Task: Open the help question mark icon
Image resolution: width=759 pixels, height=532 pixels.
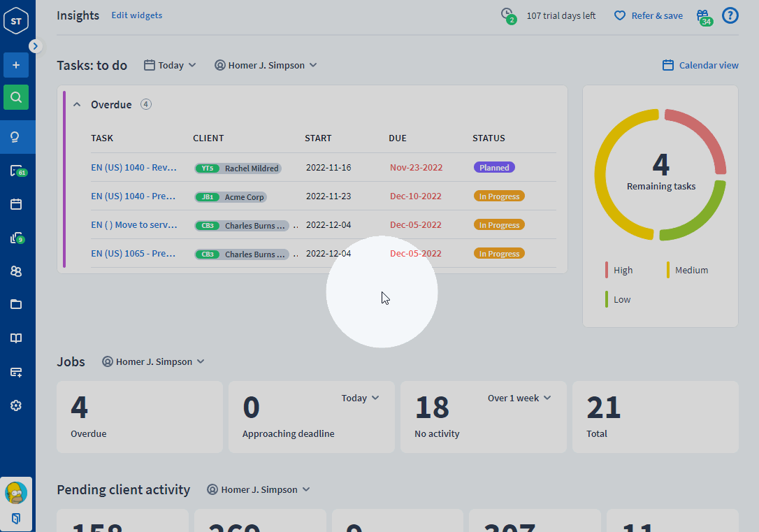Action: click(730, 15)
